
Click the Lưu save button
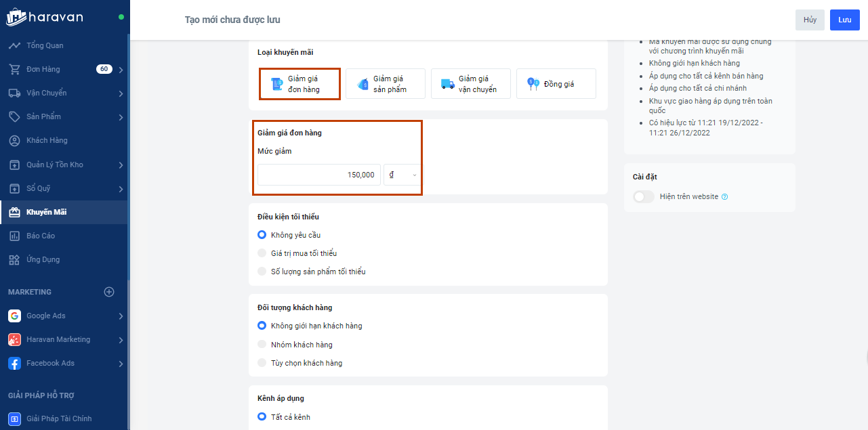coord(844,20)
